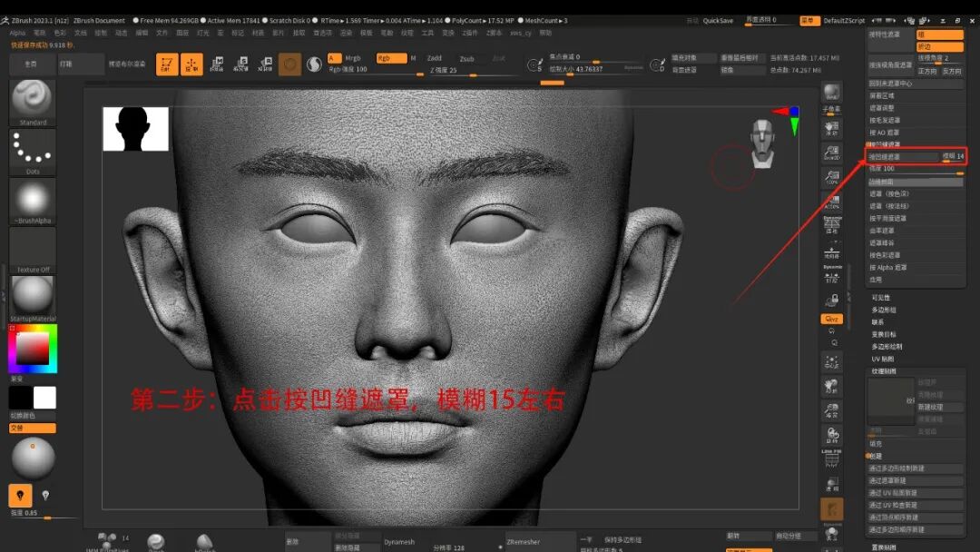Viewport: 980px width, 552px height.
Task: Open the StartupMaterial material picker
Action: tap(33, 299)
